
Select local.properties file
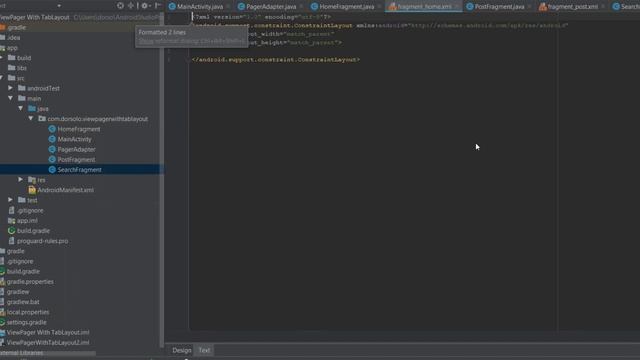point(28,312)
